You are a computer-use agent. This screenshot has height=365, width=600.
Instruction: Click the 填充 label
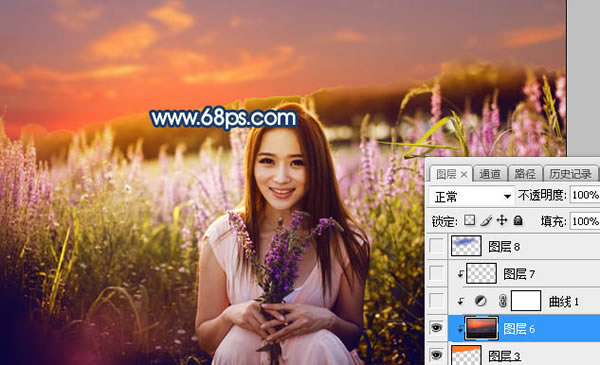(x=553, y=222)
